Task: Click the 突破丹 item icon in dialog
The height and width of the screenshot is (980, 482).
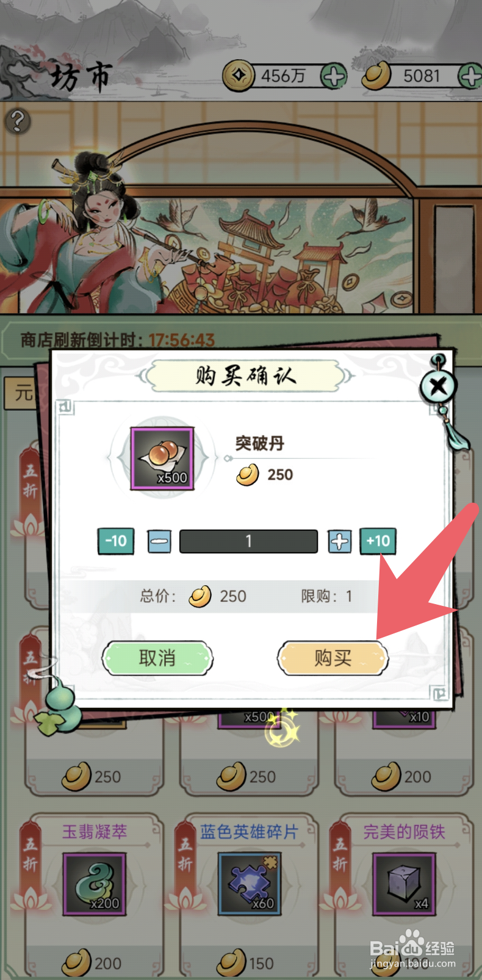Action: click(x=162, y=459)
